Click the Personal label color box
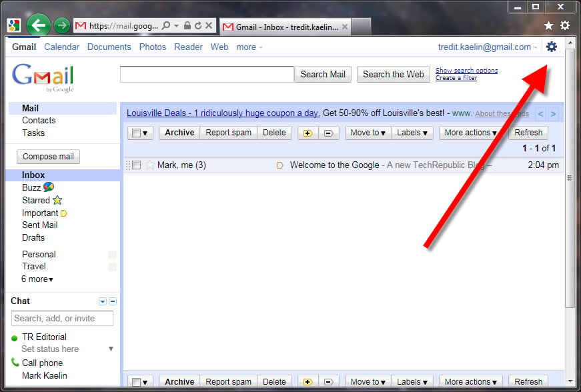Screen dimensions: 581x392 112,255
